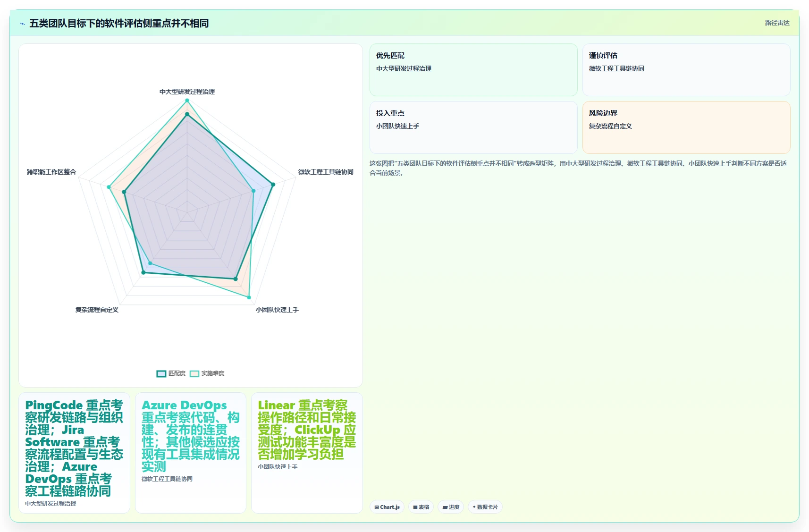Toggle the 匹配度 legend swatch
This screenshot has width=809, height=532.
click(161, 373)
